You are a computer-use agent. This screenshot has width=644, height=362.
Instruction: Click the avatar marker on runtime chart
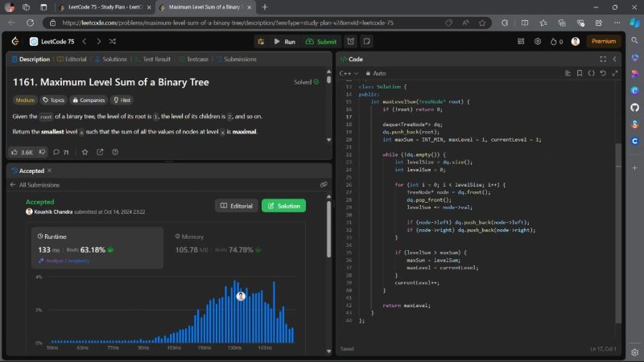point(241,296)
